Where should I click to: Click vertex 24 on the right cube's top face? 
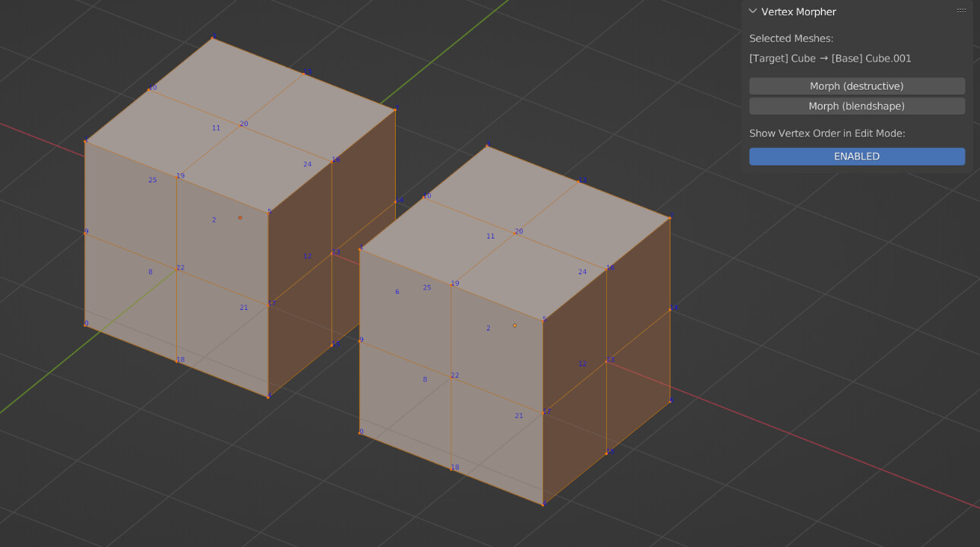point(581,270)
